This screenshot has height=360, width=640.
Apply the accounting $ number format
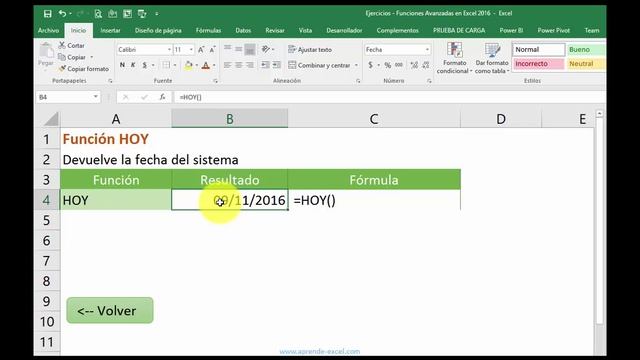click(x=371, y=65)
